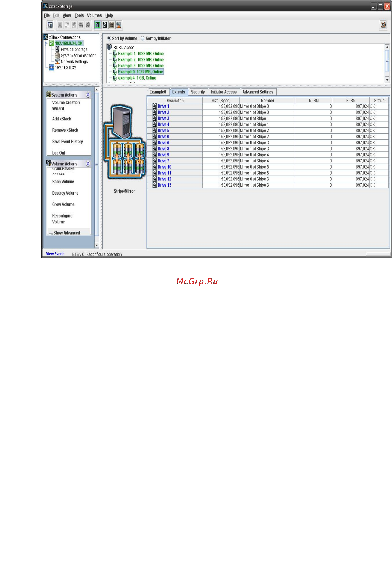392x562 pixels.
Task: Switch to the Example0 tab
Action: coord(158,92)
